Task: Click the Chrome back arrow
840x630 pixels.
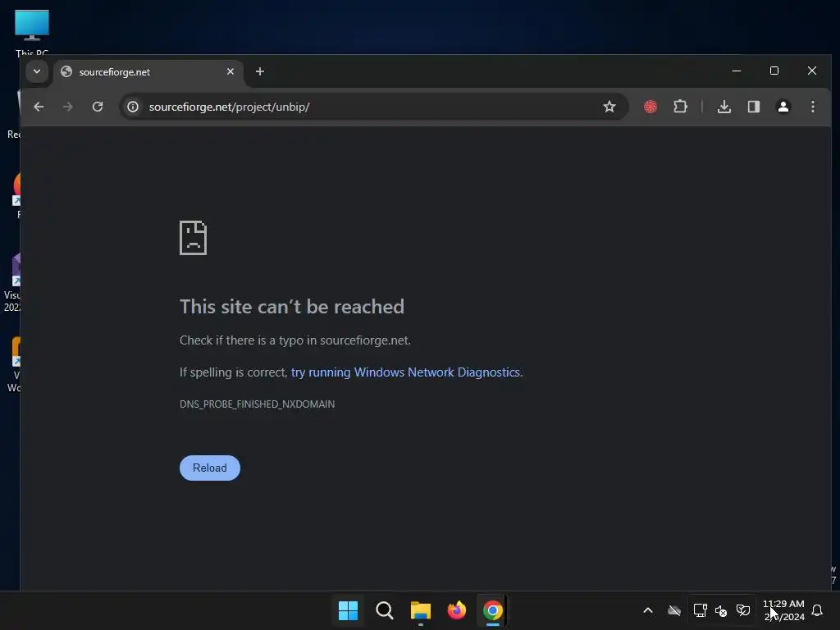Action: pos(39,107)
